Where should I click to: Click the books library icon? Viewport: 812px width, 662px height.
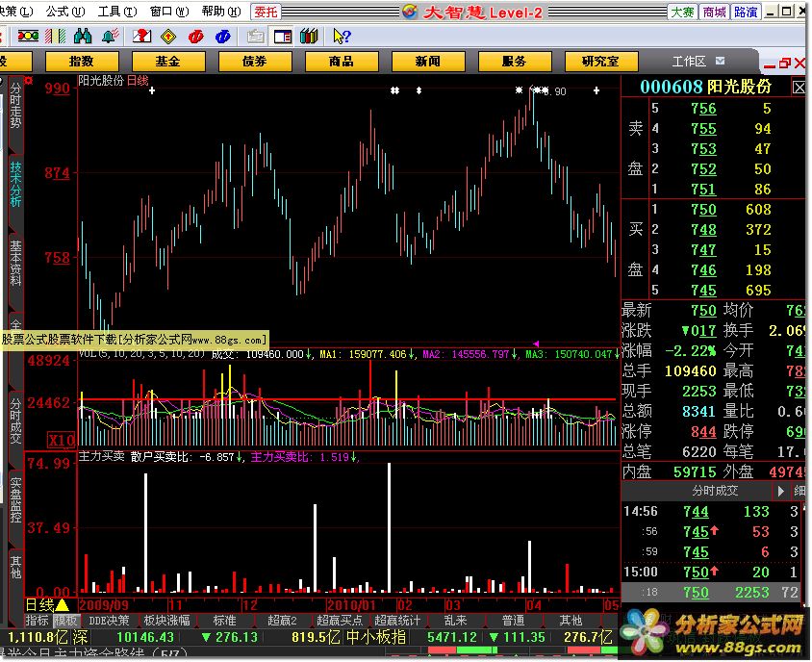click(309, 37)
